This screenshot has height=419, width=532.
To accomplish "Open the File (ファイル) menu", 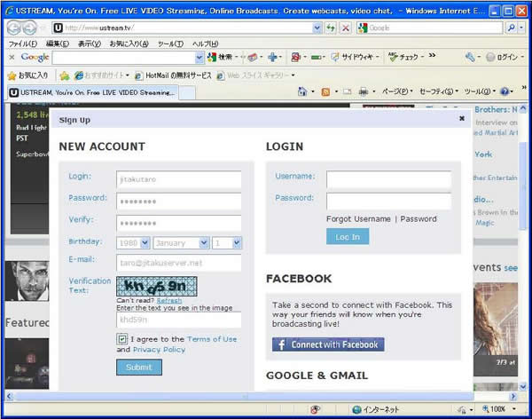I will [23, 43].
